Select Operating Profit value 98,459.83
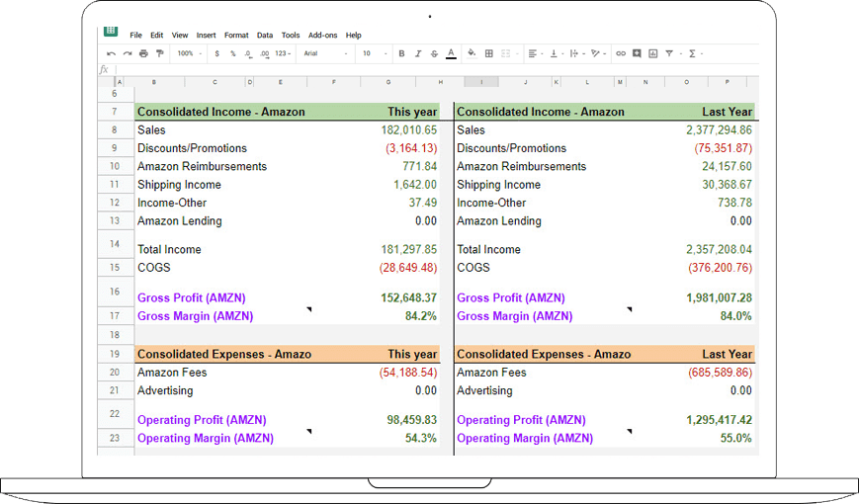The width and height of the screenshot is (859, 504). [411, 420]
